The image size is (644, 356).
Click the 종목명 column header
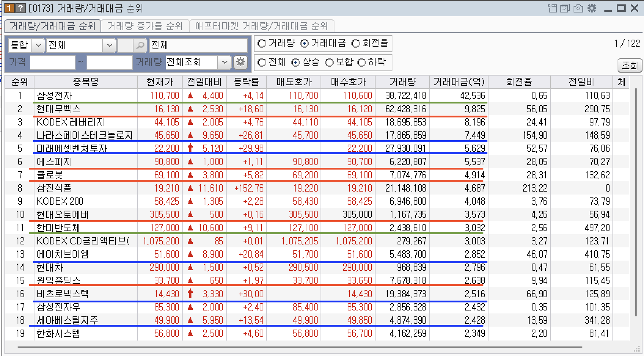86,82
